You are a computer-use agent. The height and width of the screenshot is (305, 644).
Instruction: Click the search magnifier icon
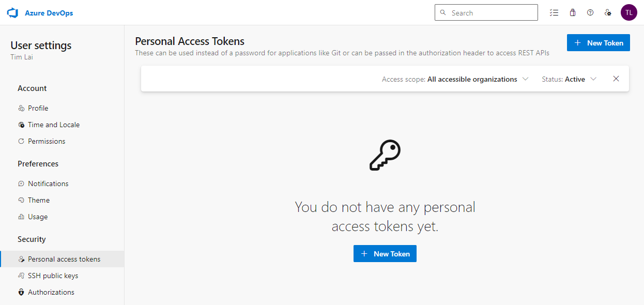click(x=443, y=12)
